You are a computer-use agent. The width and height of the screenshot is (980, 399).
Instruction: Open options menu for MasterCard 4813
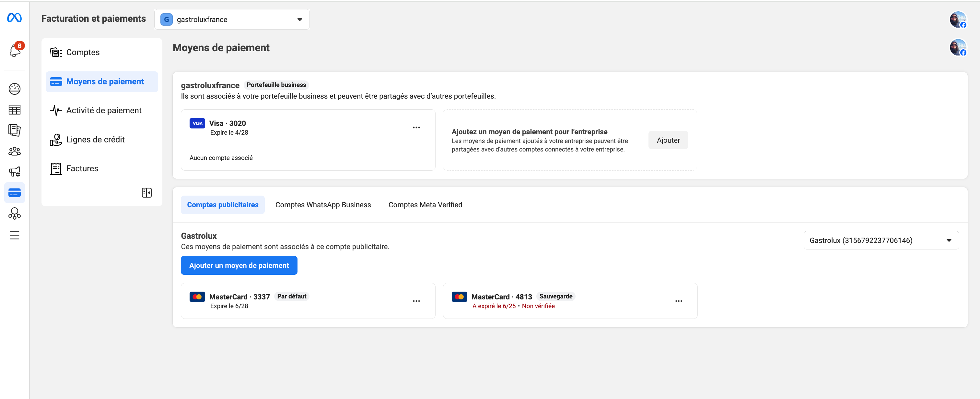tap(678, 301)
